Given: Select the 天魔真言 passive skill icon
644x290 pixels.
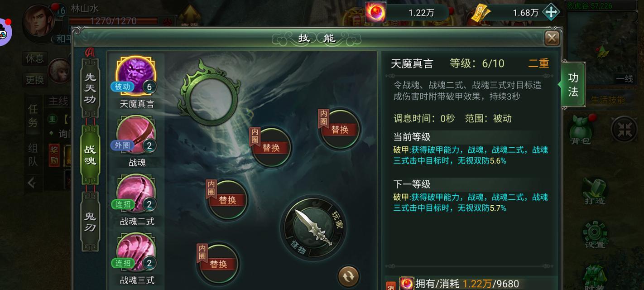Looking at the screenshot, I should coord(136,76).
